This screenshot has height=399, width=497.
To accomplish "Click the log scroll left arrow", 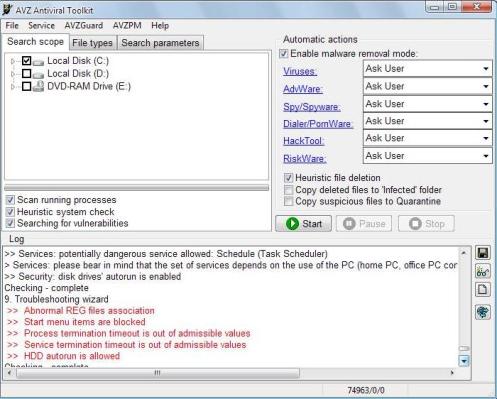I will point(9,373).
